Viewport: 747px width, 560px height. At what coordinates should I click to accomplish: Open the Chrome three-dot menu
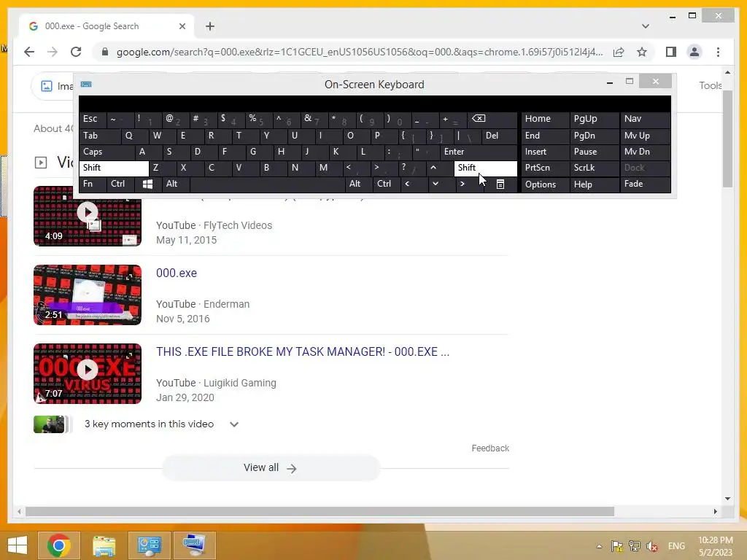coord(718,52)
